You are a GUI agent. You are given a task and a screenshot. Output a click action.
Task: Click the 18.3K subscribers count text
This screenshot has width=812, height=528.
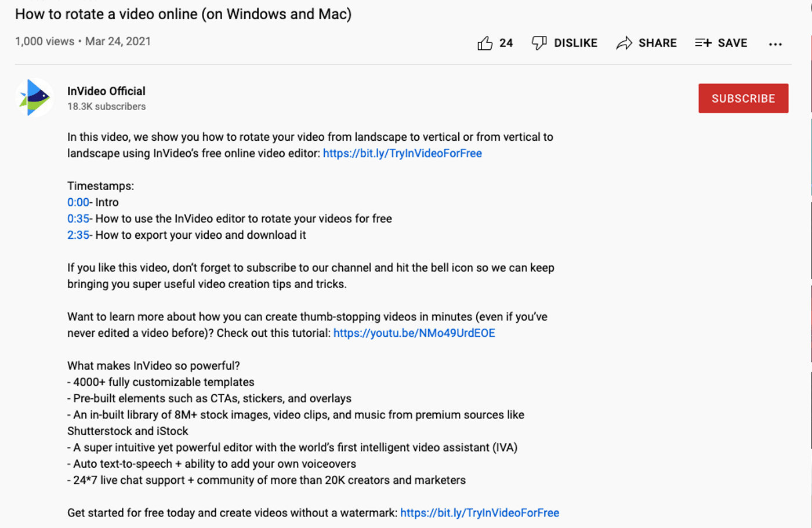pos(106,107)
